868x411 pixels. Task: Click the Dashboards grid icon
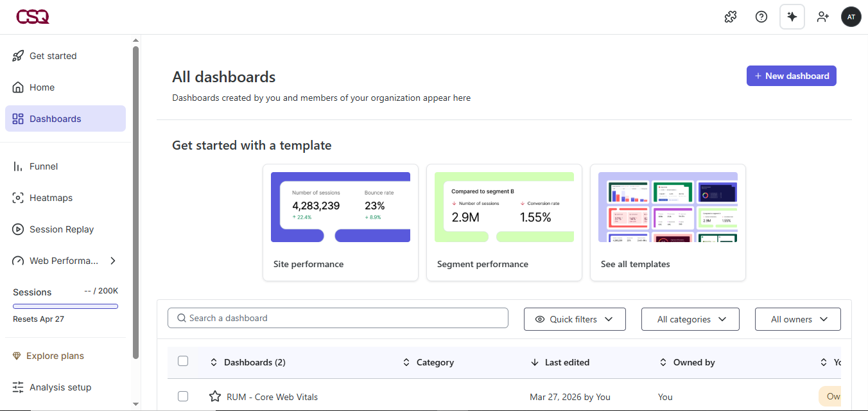(x=18, y=119)
